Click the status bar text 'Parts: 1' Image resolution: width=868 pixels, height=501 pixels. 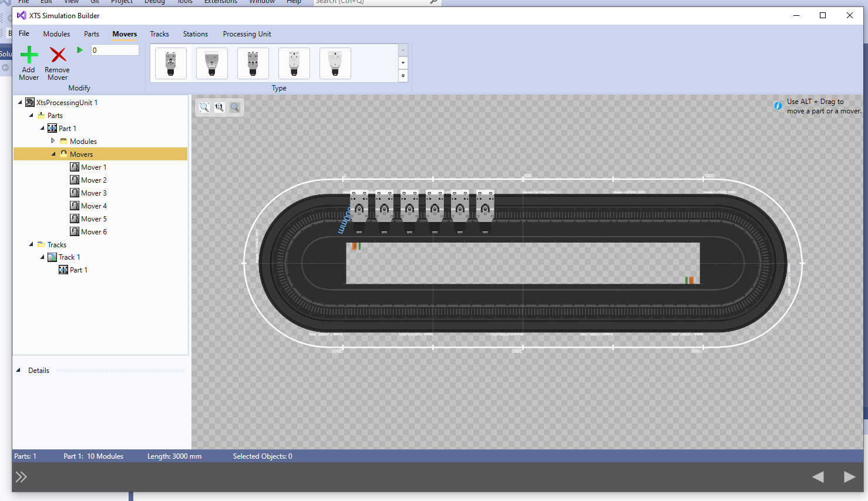pyautogui.click(x=25, y=456)
